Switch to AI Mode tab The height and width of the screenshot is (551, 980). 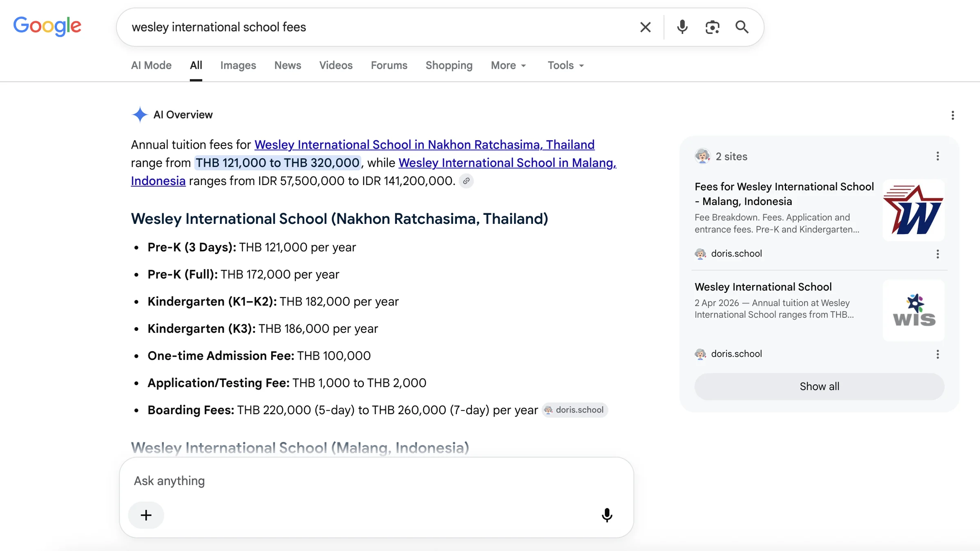click(x=151, y=65)
